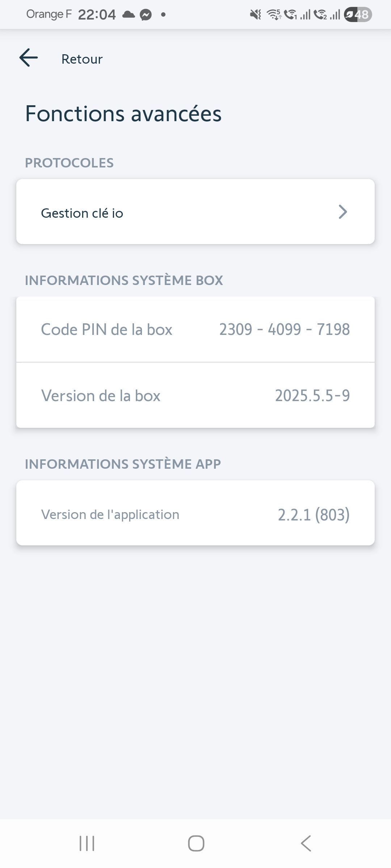
Task: Tap the Android back navigation button
Action: (x=306, y=843)
